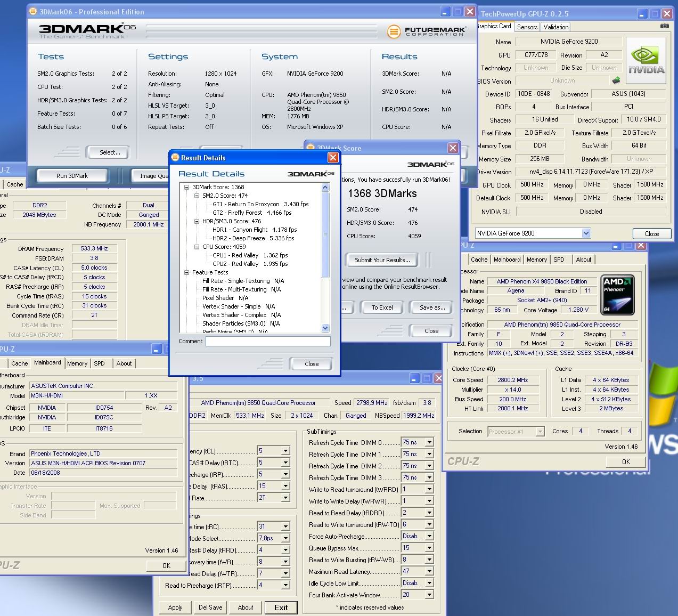Click OK in CPU-Z ASUSTeK mainboard window
The width and height of the screenshot is (678, 616).
pos(166,566)
